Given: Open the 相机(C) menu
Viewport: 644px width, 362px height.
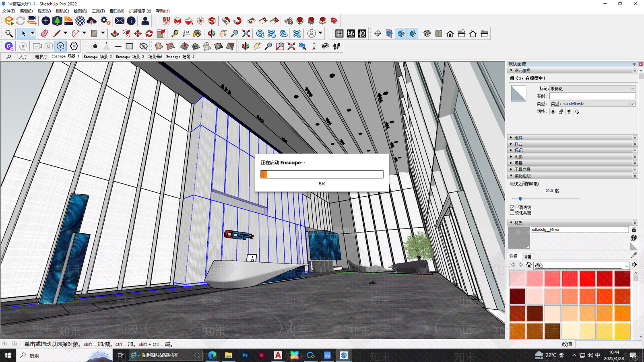Looking at the screenshot, I should pyautogui.click(x=62, y=11).
